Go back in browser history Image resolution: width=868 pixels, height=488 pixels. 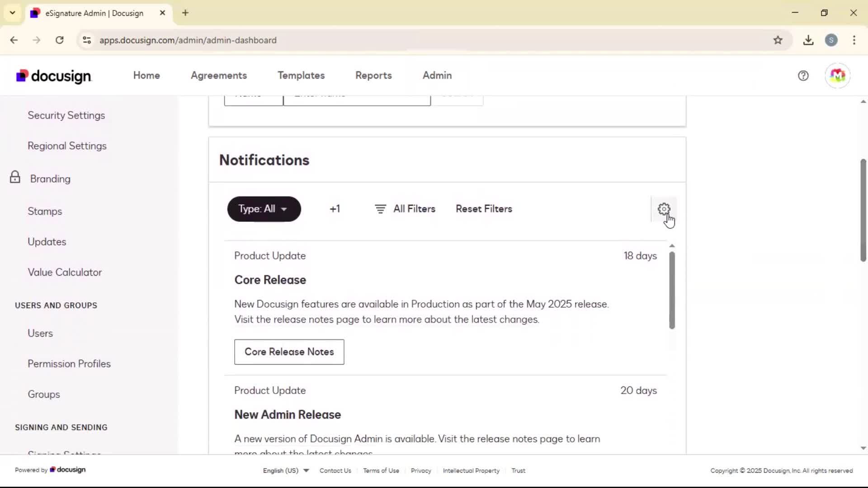click(14, 40)
